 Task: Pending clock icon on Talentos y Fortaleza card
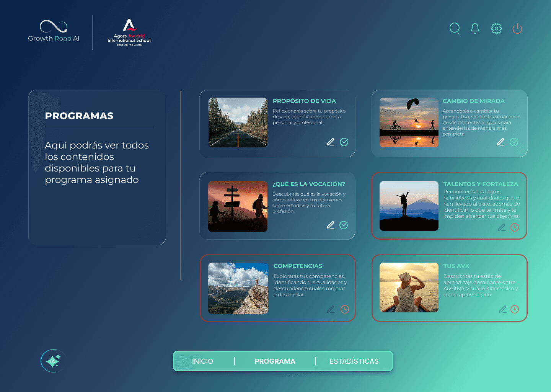(515, 227)
